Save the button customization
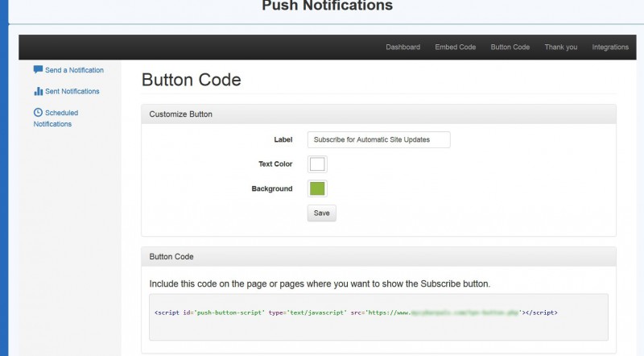Image resolution: width=644 pixels, height=356 pixels. point(321,213)
